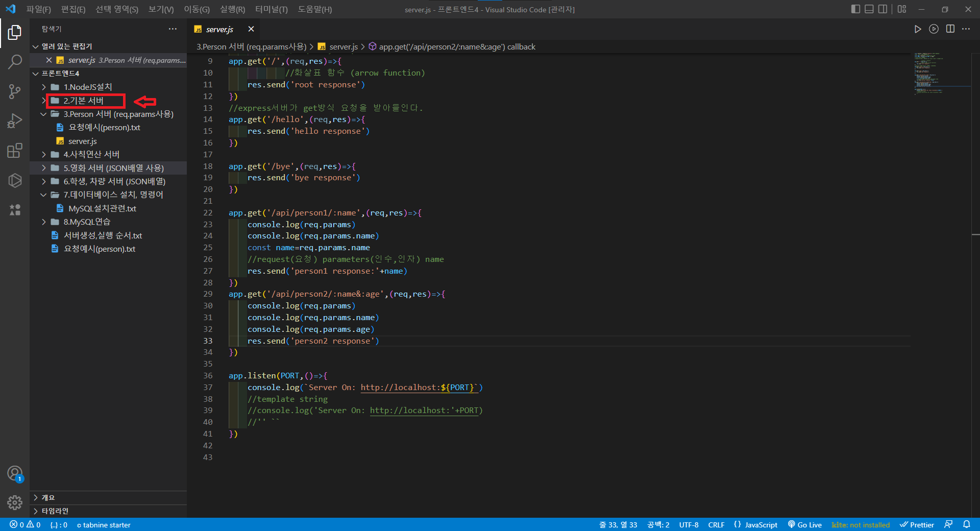Click the Split Editor Right icon
Screen dimensions: 980x531
[950, 29]
